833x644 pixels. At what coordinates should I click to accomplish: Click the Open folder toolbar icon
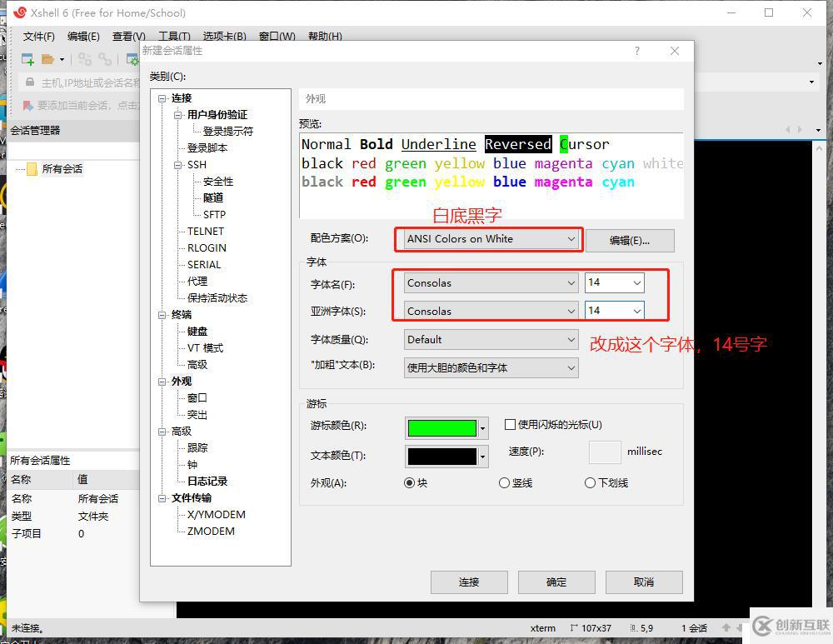[x=47, y=59]
